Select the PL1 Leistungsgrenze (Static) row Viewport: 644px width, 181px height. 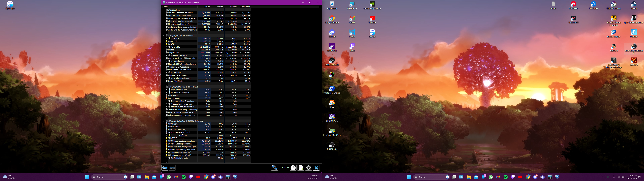tap(179, 153)
